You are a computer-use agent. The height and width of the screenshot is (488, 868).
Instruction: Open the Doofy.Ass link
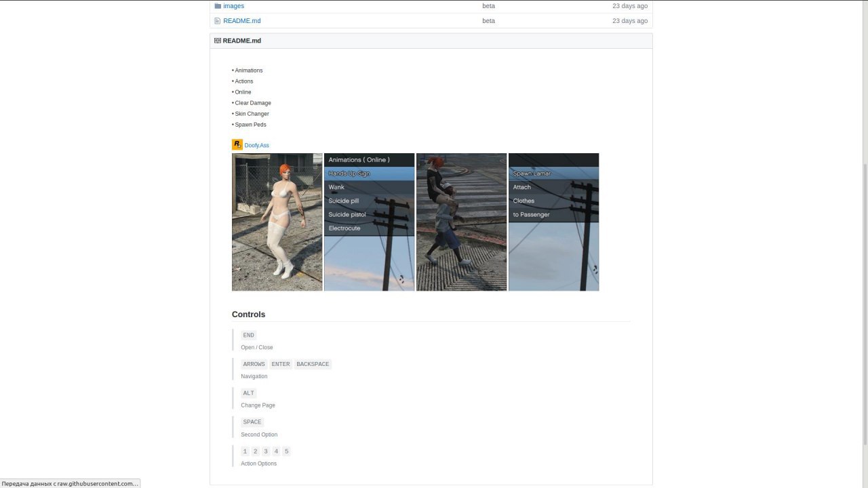click(256, 145)
